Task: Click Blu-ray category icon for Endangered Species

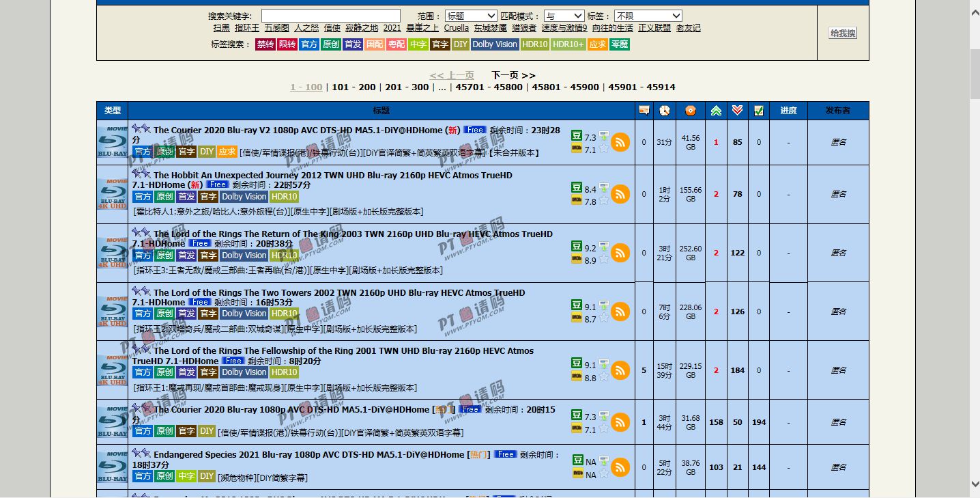Action: (112, 467)
